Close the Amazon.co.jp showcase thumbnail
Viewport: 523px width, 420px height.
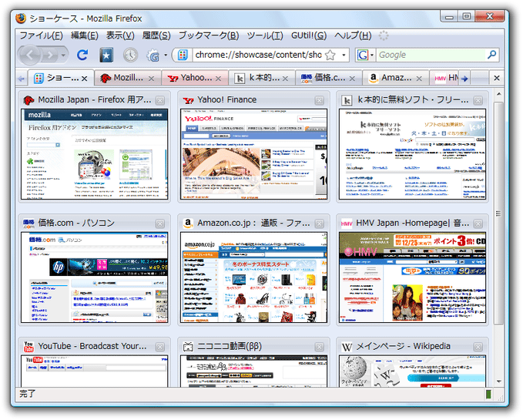pos(320,223)
